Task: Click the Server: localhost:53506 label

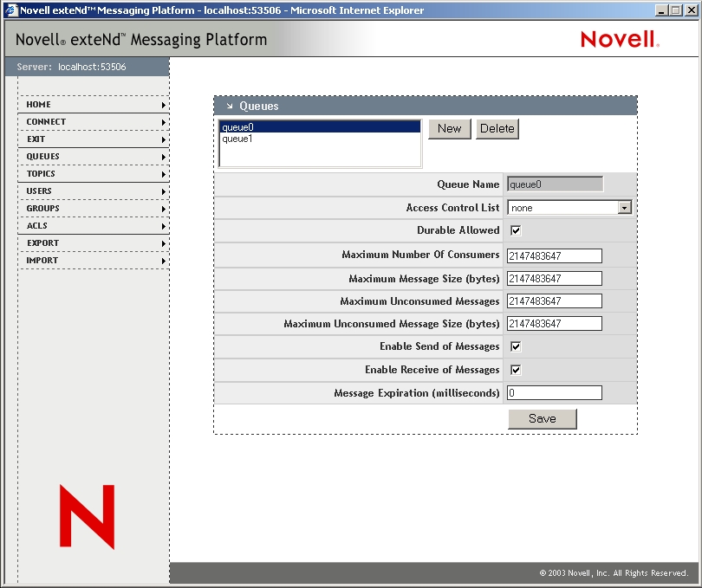Action: tap(71, 67)
